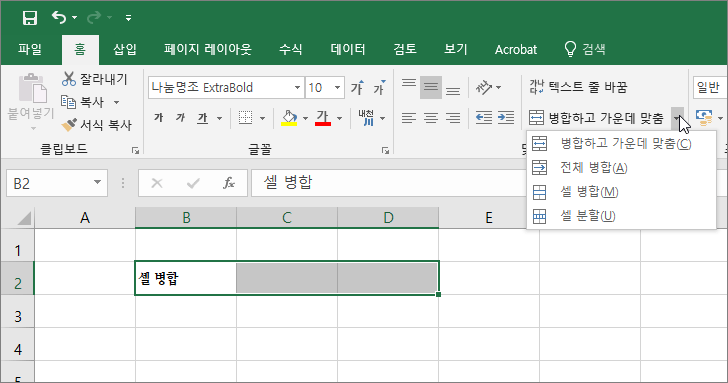
Task: Apply cell borders icon
Action: [245, 118]
